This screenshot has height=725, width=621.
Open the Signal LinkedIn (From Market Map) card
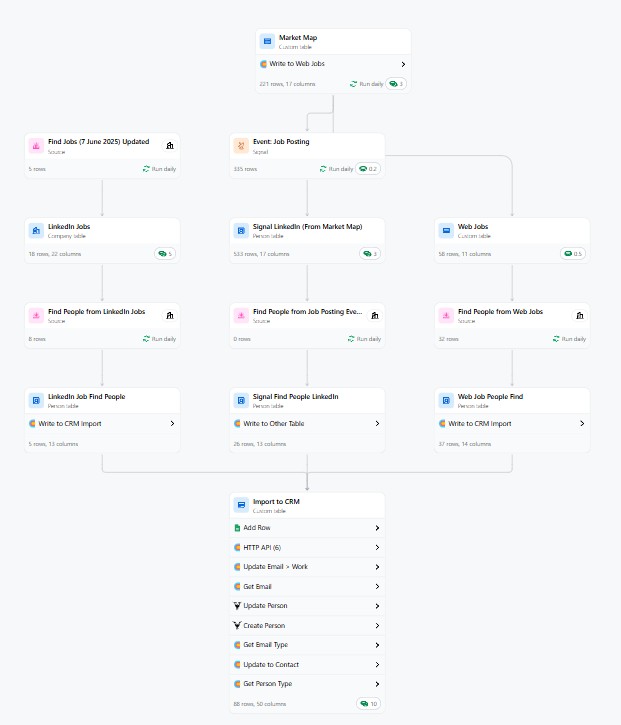point(307,230)
